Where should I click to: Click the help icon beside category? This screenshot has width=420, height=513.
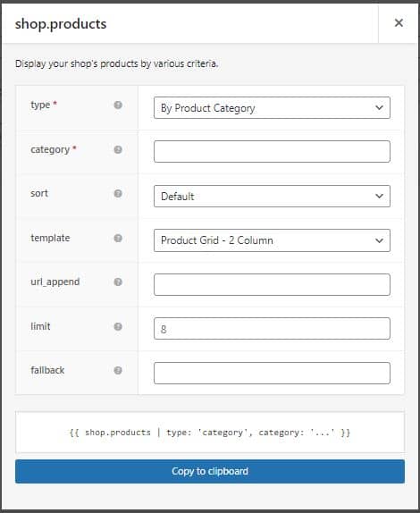[118, 149]
